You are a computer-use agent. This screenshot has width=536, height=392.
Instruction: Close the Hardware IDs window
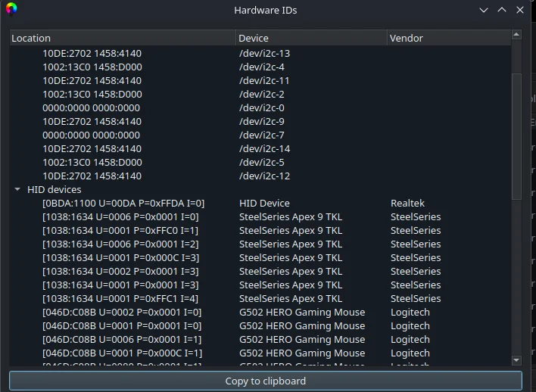coord(520,11)
